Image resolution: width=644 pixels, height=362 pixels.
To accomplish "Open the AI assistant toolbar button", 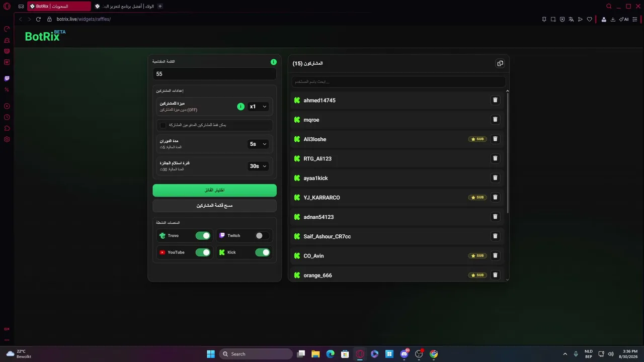I will coord(624,19).
